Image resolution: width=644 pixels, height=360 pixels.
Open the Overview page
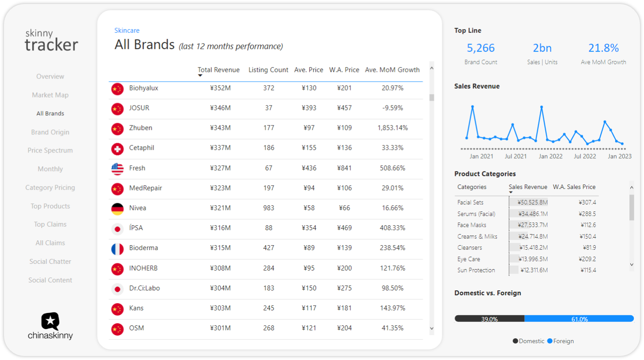click(x=50, y=76)
